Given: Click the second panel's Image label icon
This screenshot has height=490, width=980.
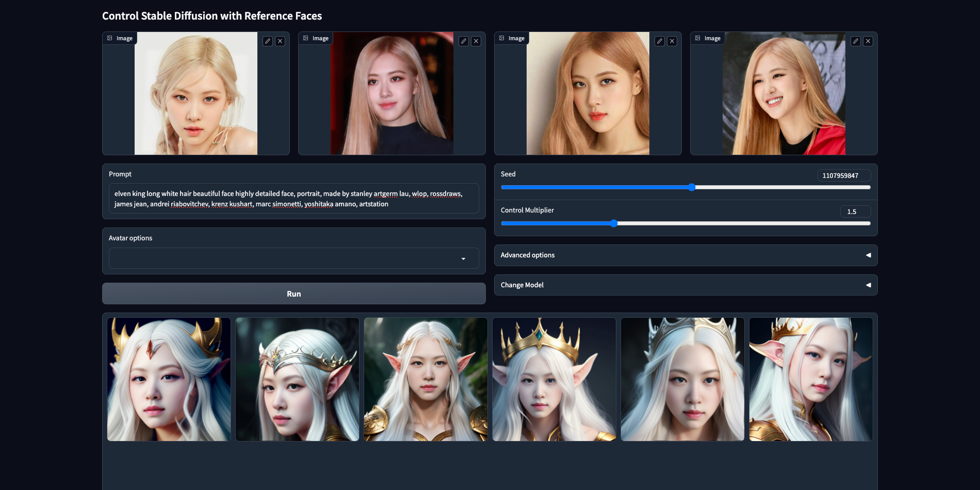Looking at the screenshot, I should pos(306,38).
